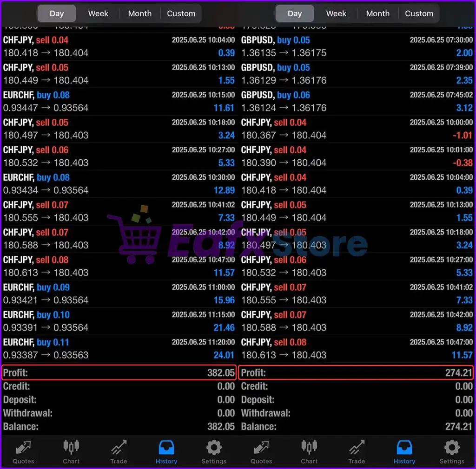Click loss value -1.01 on CHFJPY trade
The image size is (476, 469).
pyautogui.click(x=463, y=135)
